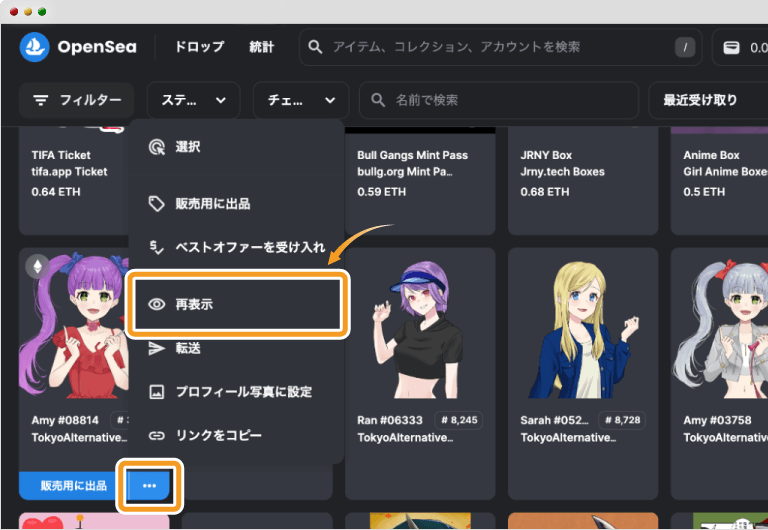This screenshot has width=768, height=530.
Task: Click the Anime Box title
Action: pyautogui.click(x=711, y=155)
